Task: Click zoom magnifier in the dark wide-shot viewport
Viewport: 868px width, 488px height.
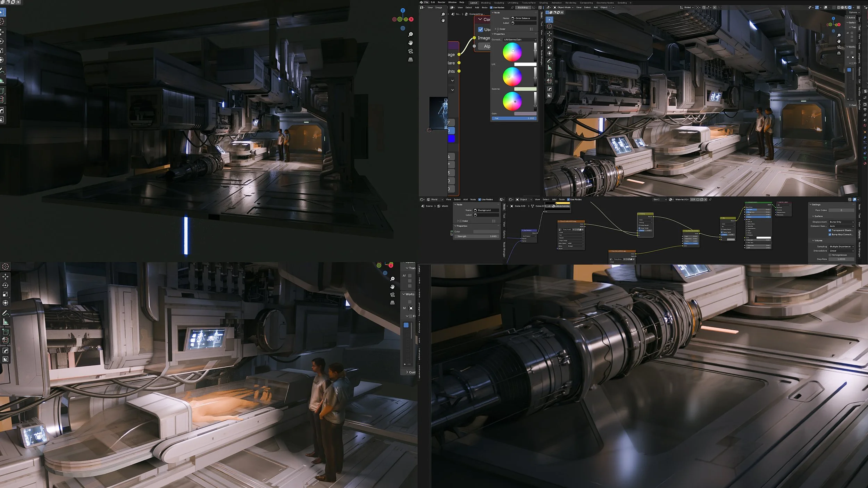Action: coord(410,34)
